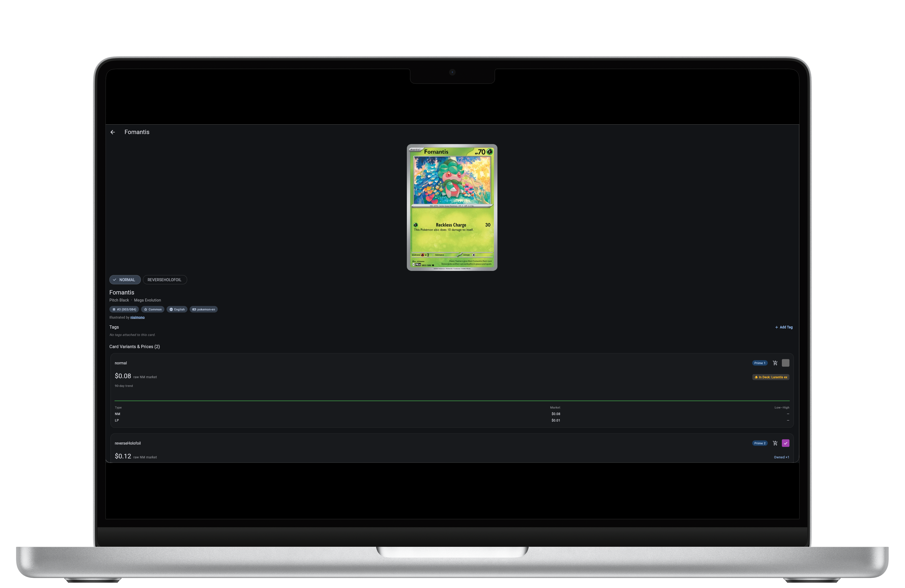Click the 'normal' variant name label
This screenshot has width=905, height=588.
click(121, 363)
